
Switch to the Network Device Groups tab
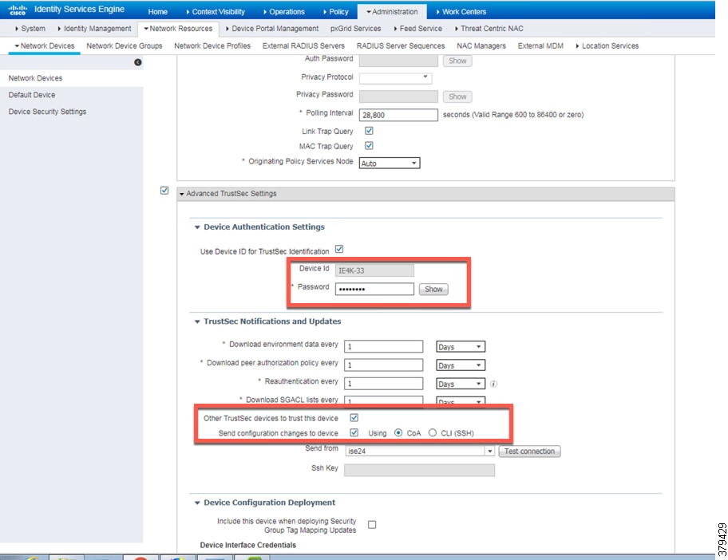click(125, 46)
